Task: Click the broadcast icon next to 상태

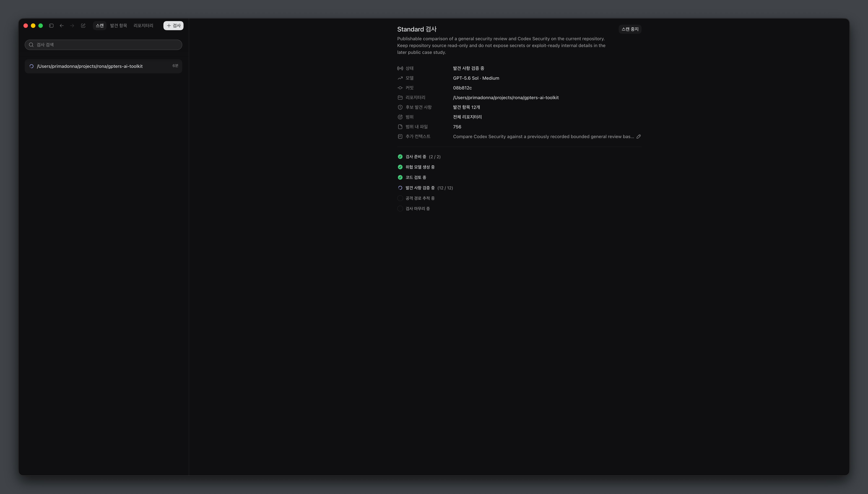Action: pyautogui.click(x=400, y=68)
